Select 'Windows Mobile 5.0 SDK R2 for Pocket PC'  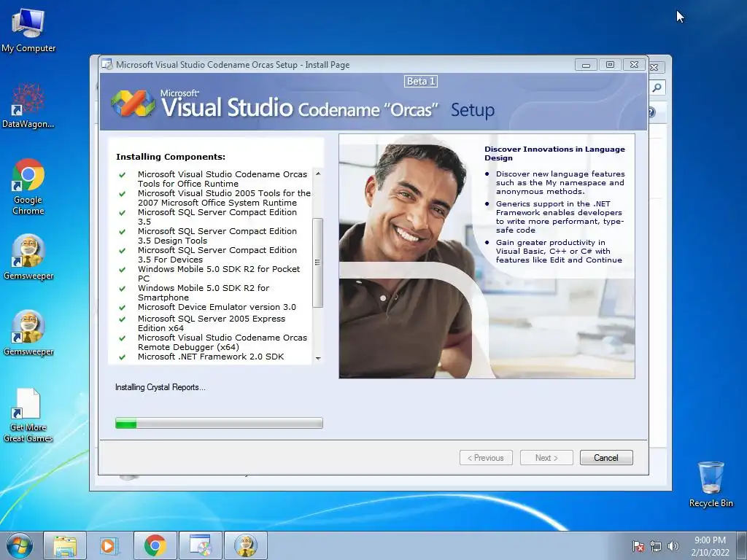[219, 274]
